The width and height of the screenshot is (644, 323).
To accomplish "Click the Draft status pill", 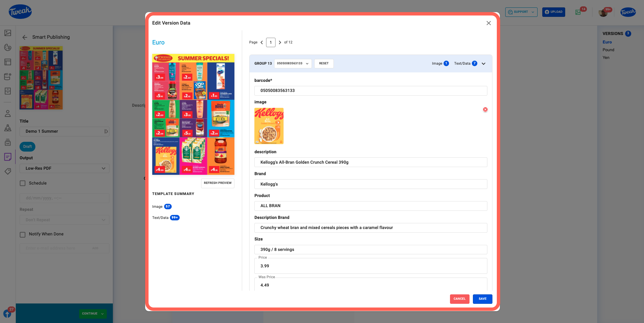I will [28, 147].
